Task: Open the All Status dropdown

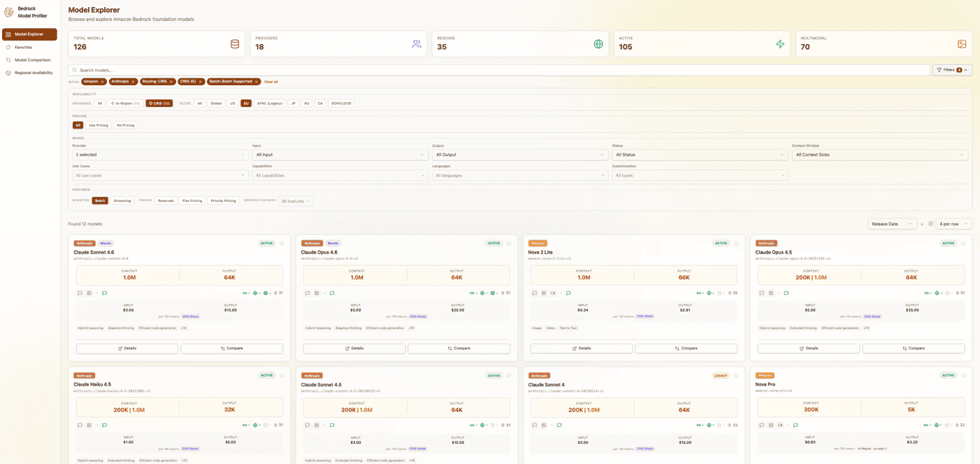Action: click(x=700, y=154)
